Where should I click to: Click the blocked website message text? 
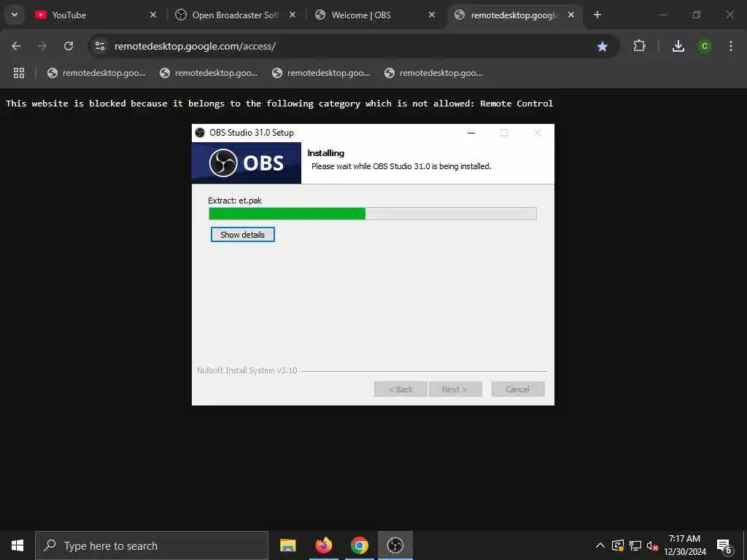pyautogui.click(x=279, y=104)
